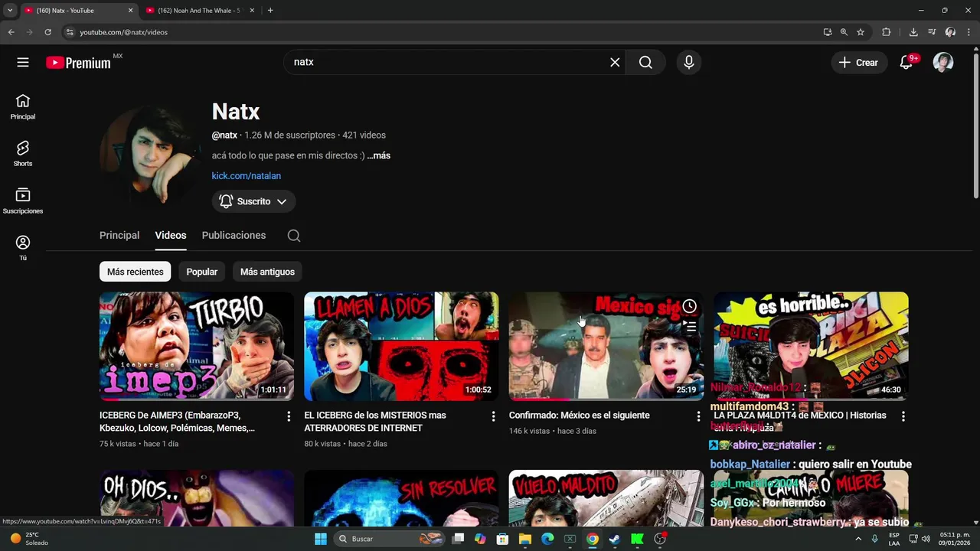The image size is (980, 551).
Task: Start voice search with the microphone
Action: tap(689, 63)
